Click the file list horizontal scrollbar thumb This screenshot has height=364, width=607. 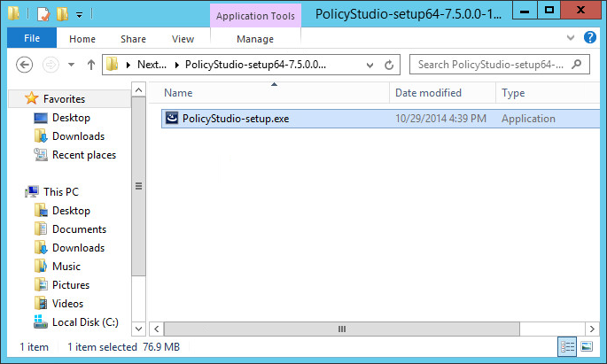(x=342, y=329)
